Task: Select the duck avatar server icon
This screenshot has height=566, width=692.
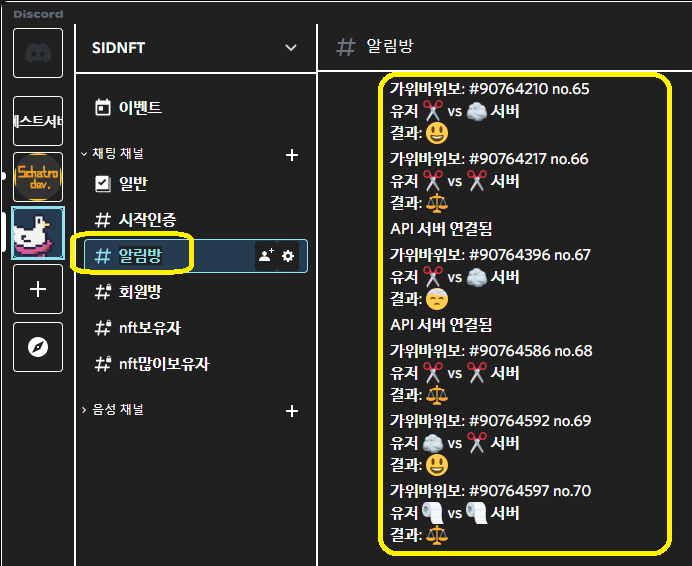Action: (38, 233)
